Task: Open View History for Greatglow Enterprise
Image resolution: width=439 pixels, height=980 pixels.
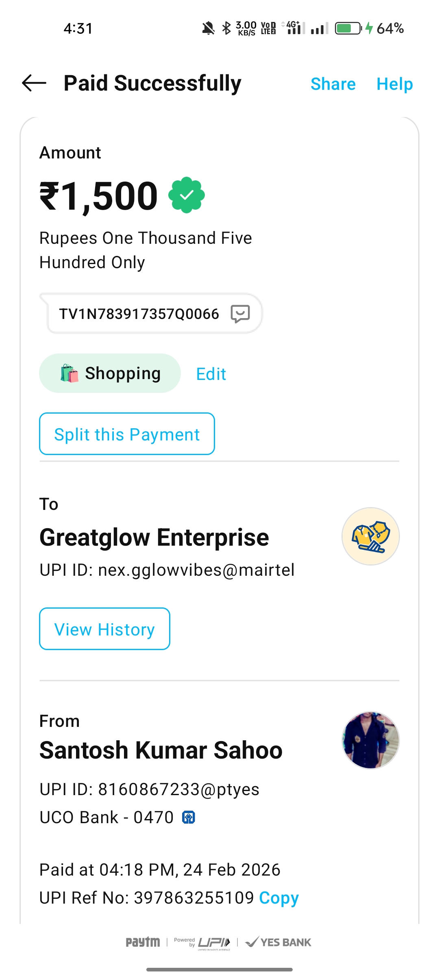Action: pyautogui.click(x=104, y=629)
